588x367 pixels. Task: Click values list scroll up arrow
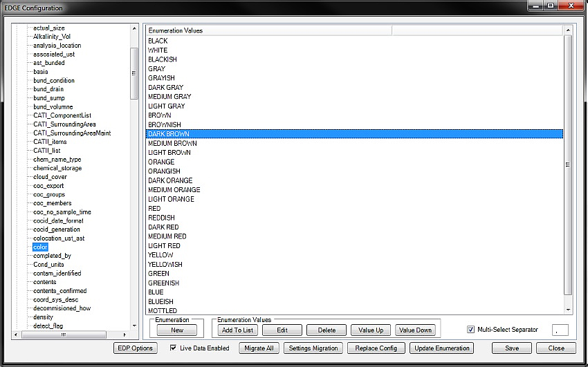568,30
